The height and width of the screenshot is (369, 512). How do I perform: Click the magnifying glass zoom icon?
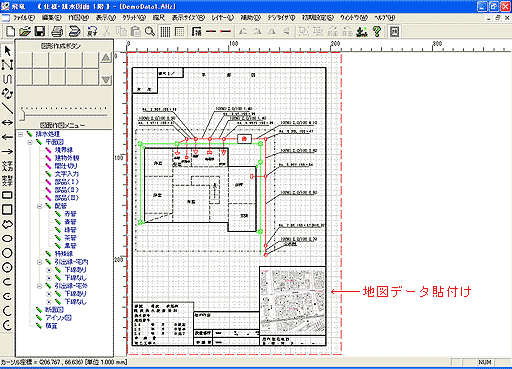coord(150,32)
